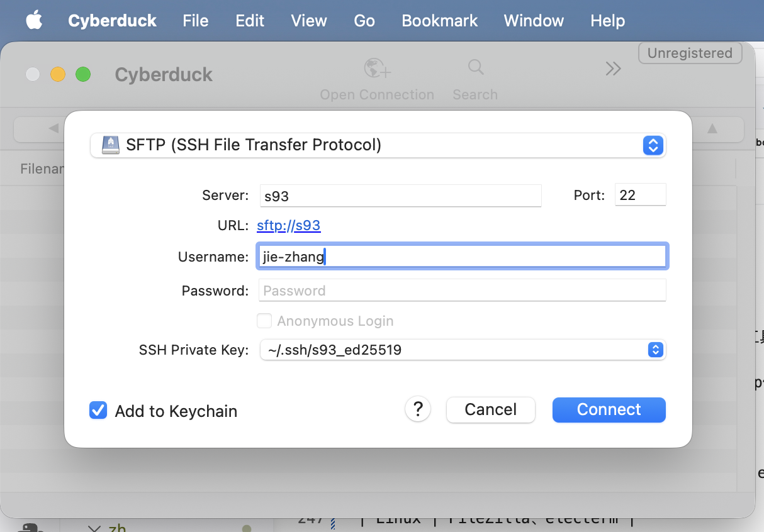Open the Window menu
764x532 pixels.
click(x=534, y=21)
